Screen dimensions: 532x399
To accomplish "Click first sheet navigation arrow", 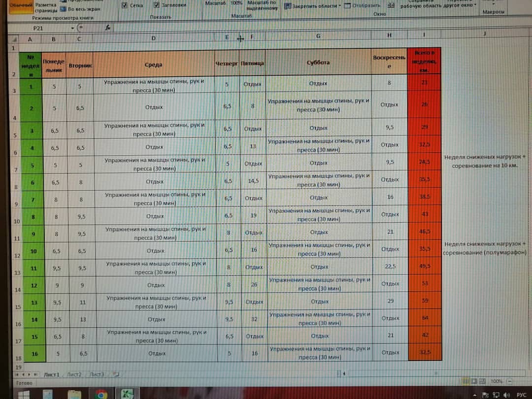I will [17, 374].
